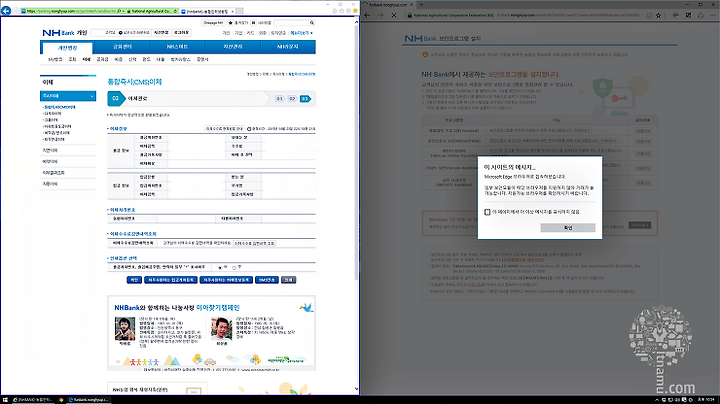720x404 pixels.
Task: Open Windows Start button
Action: pos(5,400)
